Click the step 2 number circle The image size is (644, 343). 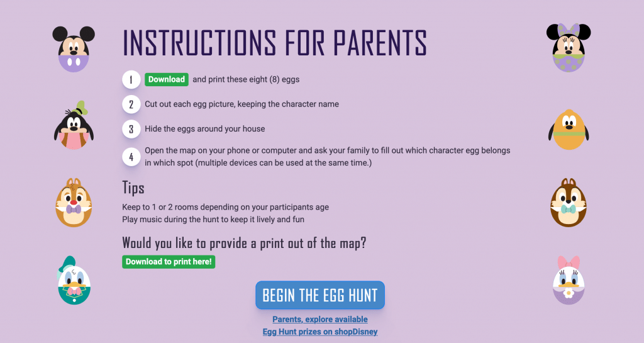[131, 104]
